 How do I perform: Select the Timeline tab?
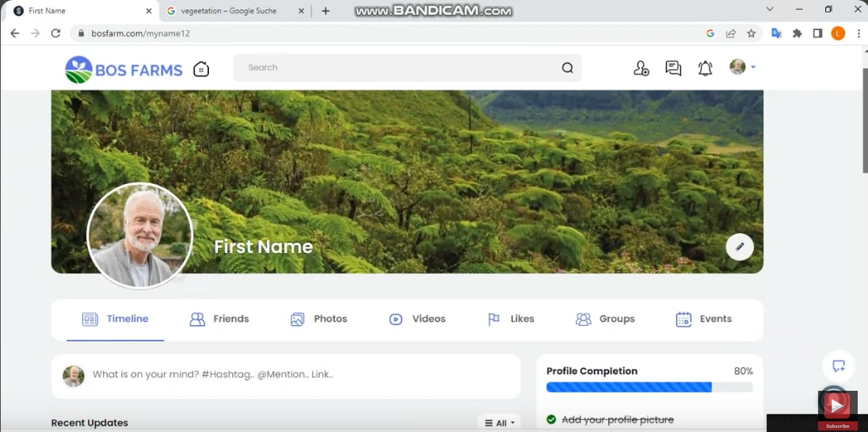pyautogui.click(x=115, y=319)
